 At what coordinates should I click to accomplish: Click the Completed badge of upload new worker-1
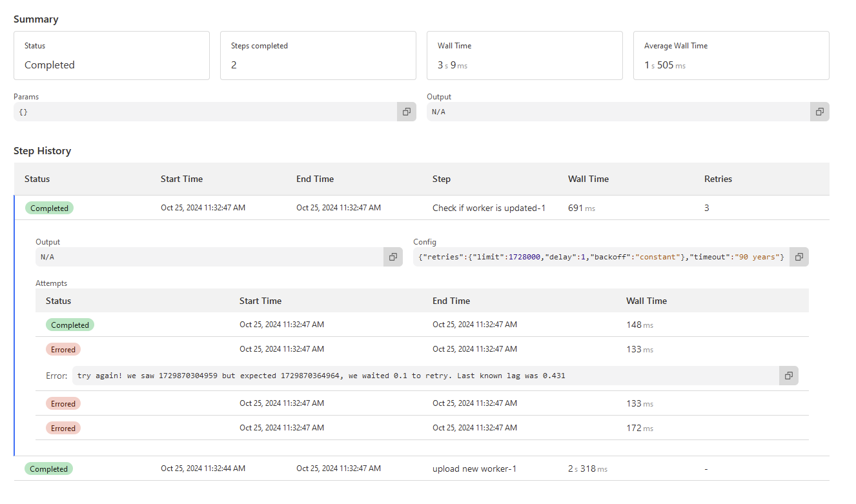49,469
